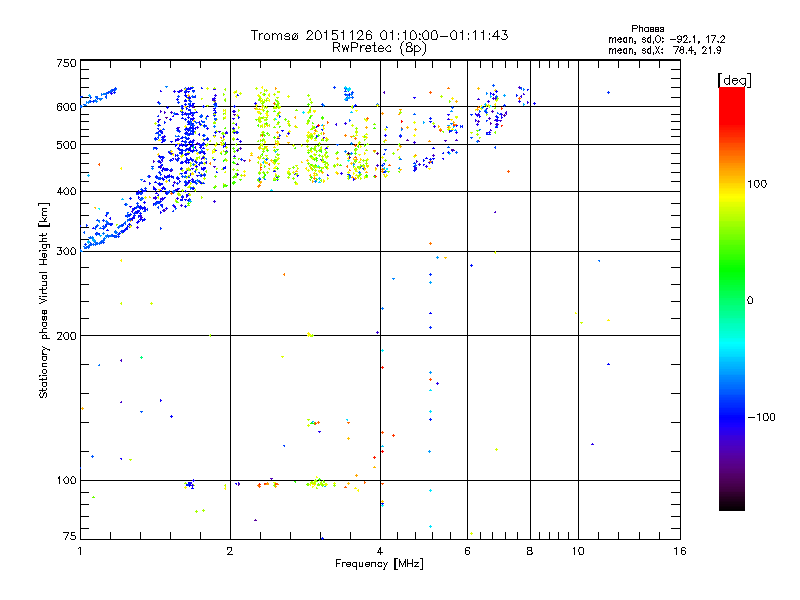Click the y-axis tick label '200'
The height and width of the screenshot is (600, 800).
coord(66,335)
